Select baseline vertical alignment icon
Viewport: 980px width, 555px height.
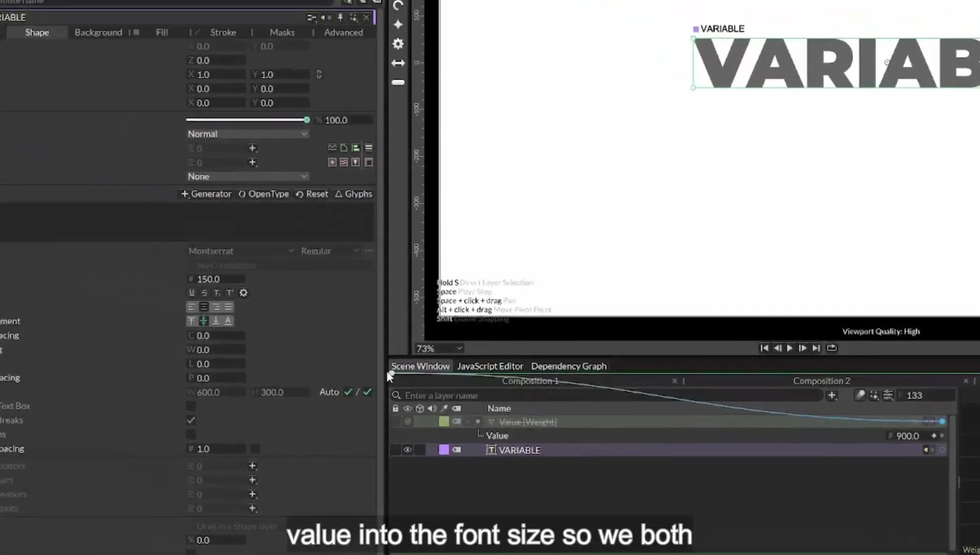click(x=228, y=321)
